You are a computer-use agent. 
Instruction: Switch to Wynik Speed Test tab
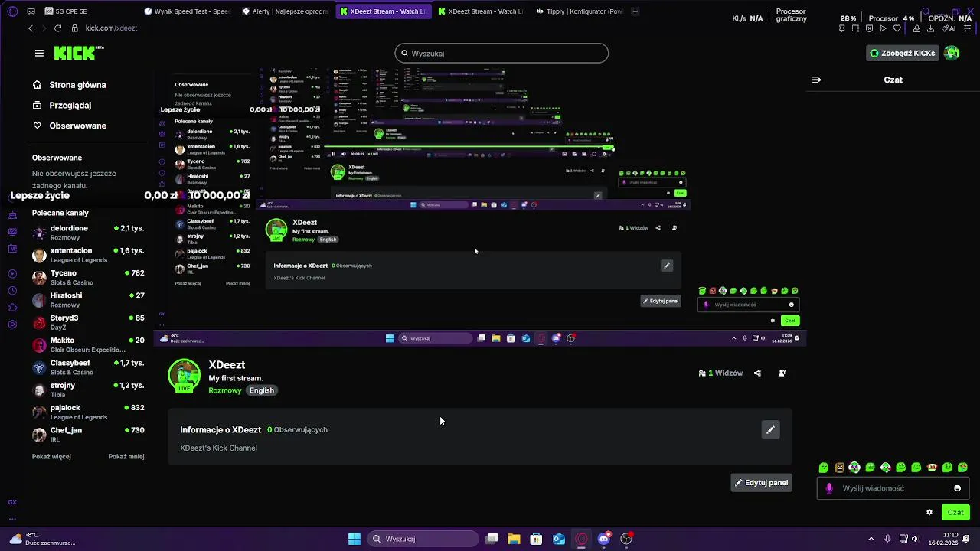(188, 11)
